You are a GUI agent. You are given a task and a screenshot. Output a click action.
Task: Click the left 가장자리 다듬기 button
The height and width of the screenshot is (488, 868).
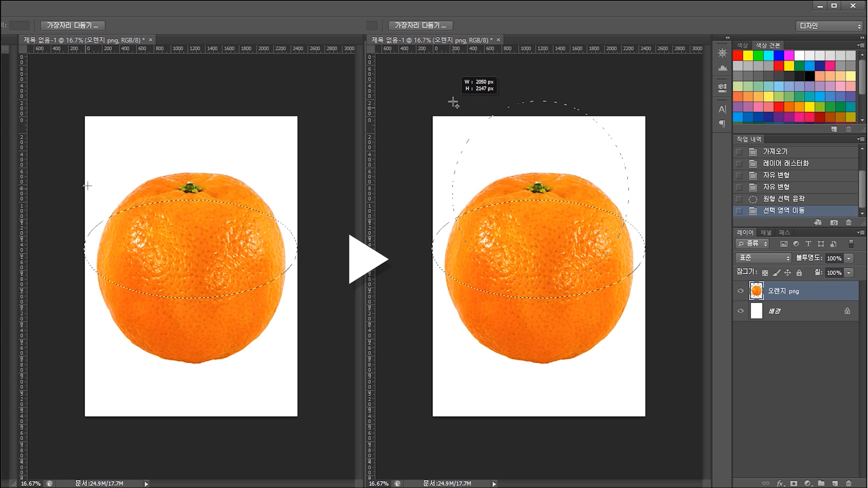72,26
